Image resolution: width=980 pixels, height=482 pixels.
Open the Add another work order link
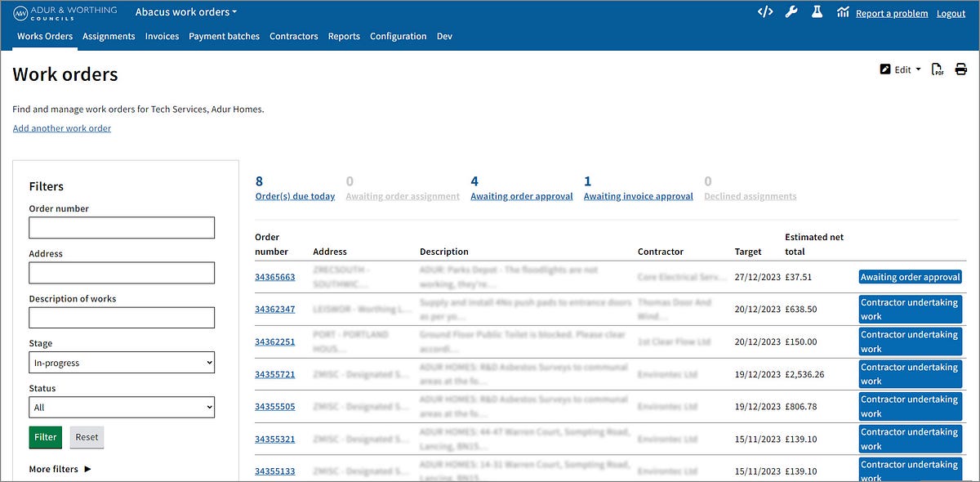[x=61, y=127]
